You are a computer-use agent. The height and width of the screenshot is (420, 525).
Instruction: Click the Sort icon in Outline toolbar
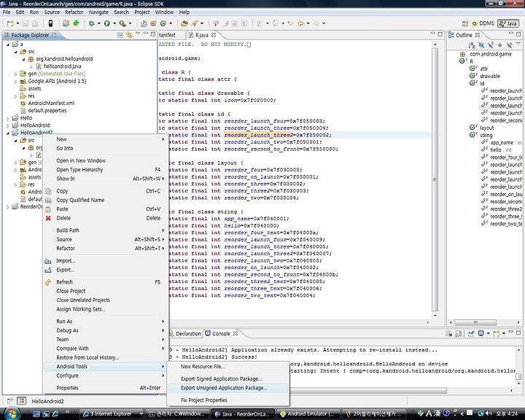click(472, 45)
